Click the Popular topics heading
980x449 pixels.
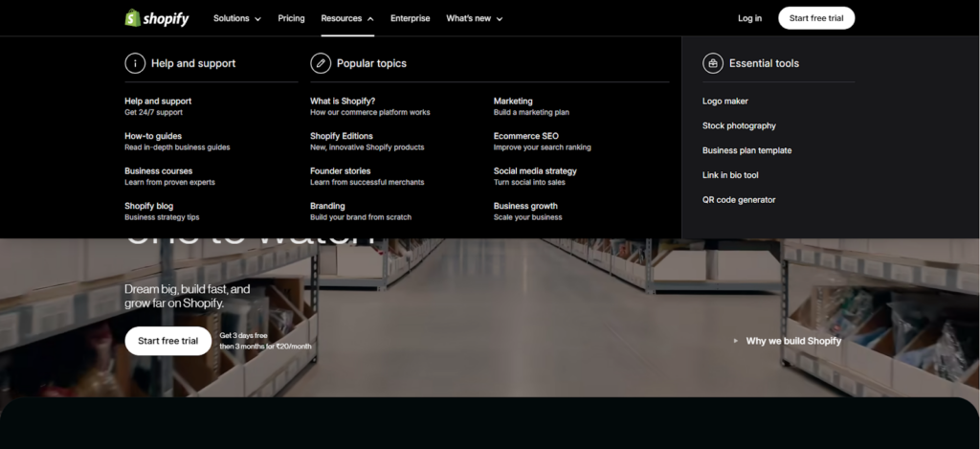(x=371, y=63)
